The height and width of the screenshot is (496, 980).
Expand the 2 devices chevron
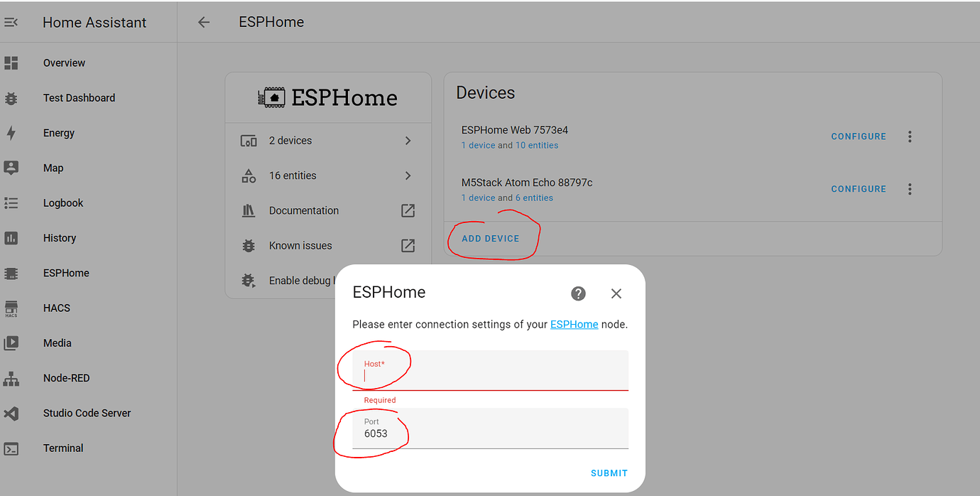(408, 141)
